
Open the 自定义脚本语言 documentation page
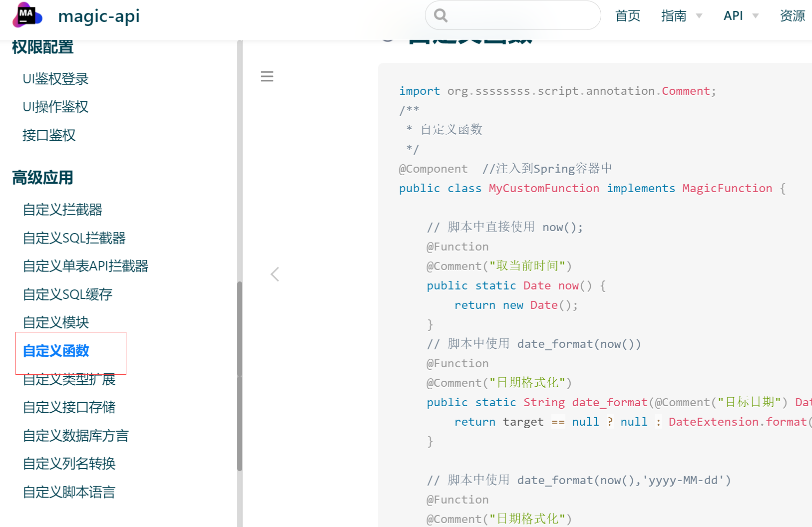pos(69,492)
